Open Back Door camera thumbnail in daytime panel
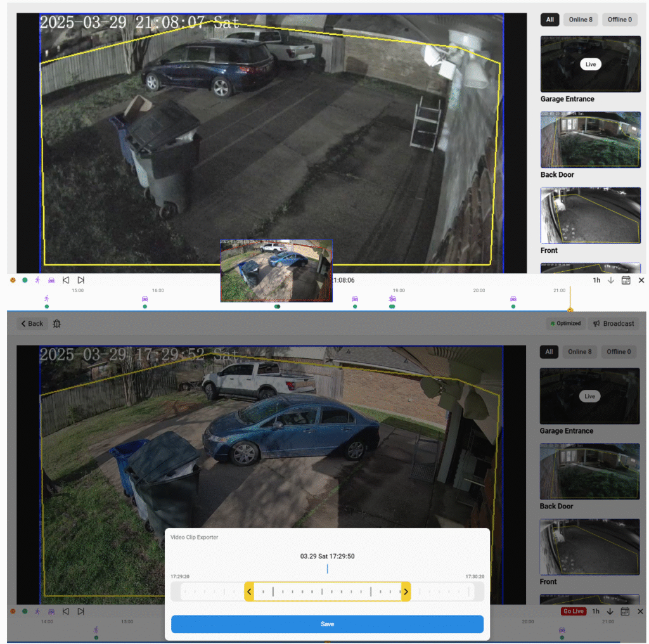This screenshot has width=649, height=644. [590, 472]
